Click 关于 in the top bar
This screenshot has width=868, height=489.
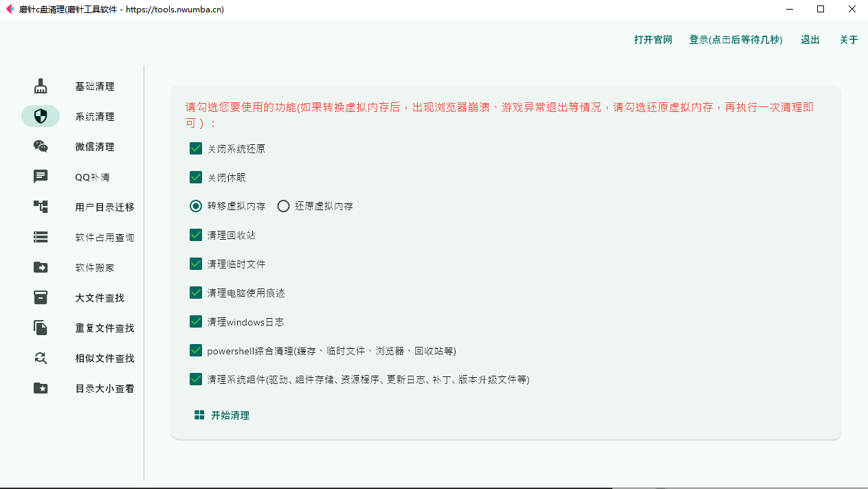click(x=849, y=39)
